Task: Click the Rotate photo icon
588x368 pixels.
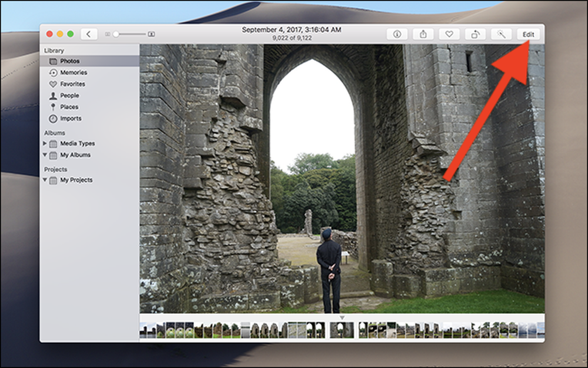Action: click(x=475, y=34)
